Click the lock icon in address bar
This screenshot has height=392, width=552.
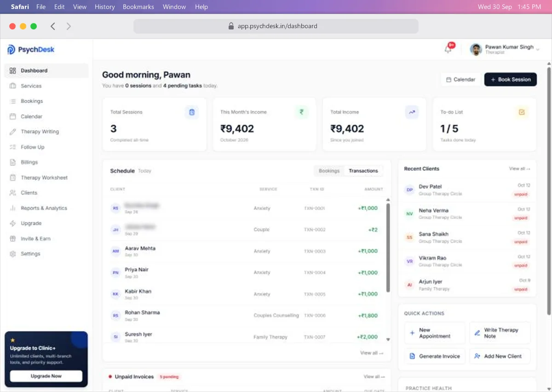point(231,26)
